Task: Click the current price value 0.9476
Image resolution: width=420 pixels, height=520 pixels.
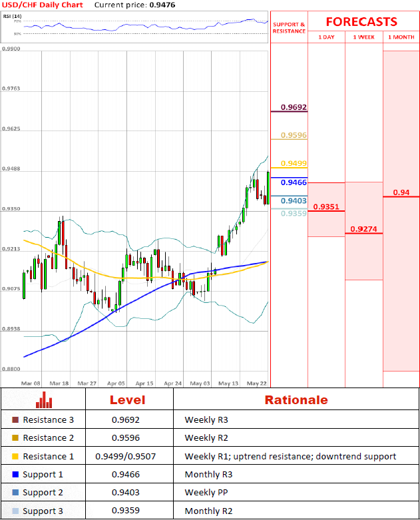Action: pyautogui.click(x=162, y=5)
